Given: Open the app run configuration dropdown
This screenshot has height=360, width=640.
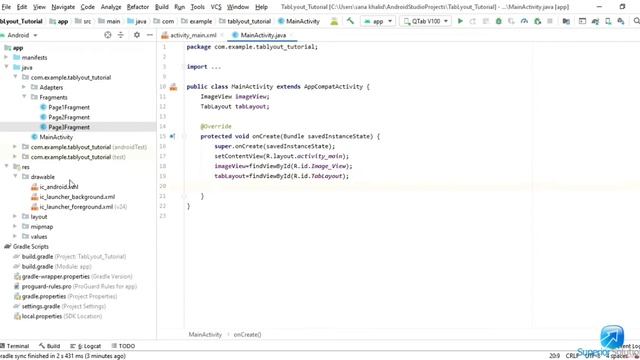Looking at the screenshot, I should coord(378,21).
